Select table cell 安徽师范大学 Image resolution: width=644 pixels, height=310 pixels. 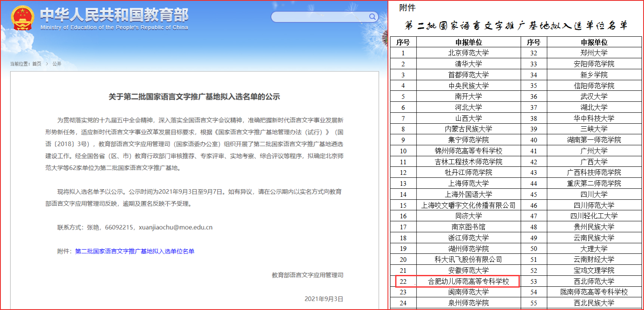tap(469, 270)
